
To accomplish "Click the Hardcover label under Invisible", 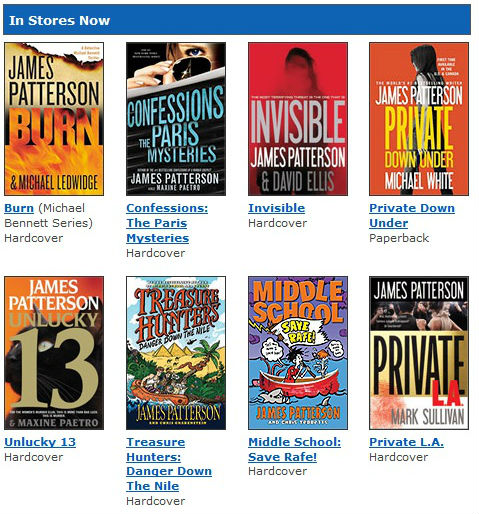I will tap(277, 223).
